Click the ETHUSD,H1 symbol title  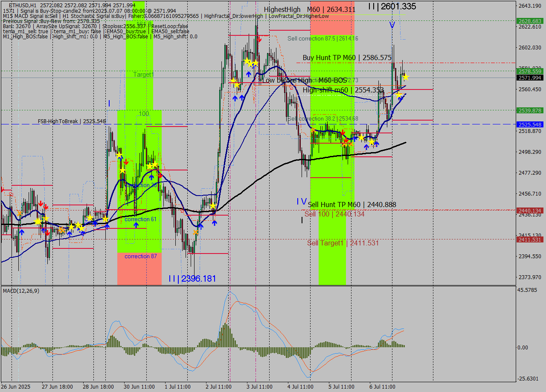pos(22,5)
